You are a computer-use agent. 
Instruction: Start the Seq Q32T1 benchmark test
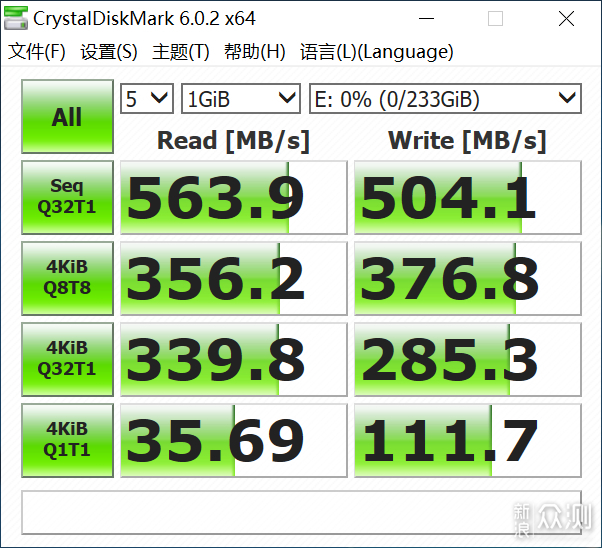pos(66,197)
